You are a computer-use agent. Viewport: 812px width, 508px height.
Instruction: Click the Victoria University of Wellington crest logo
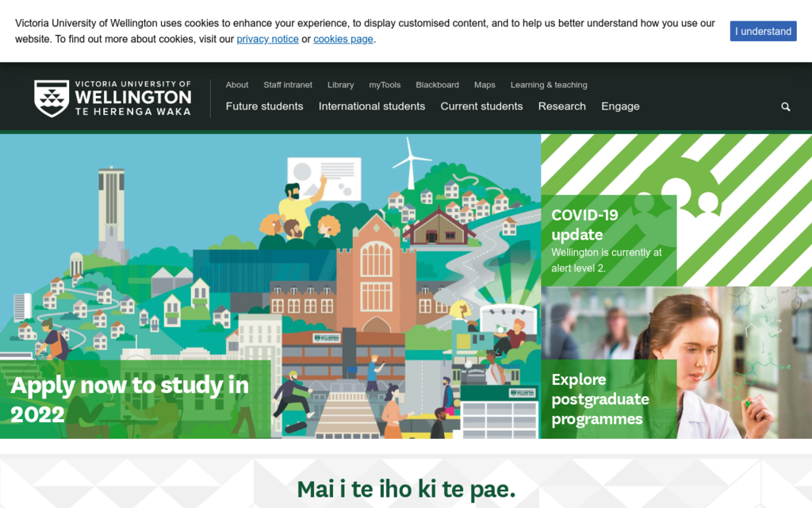[x=52, y=97]
